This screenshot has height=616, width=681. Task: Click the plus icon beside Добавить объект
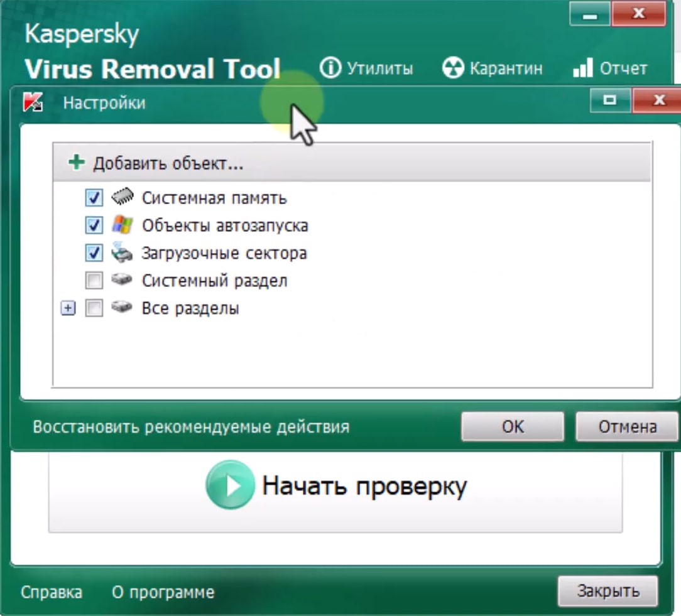[x=75, y=161]
